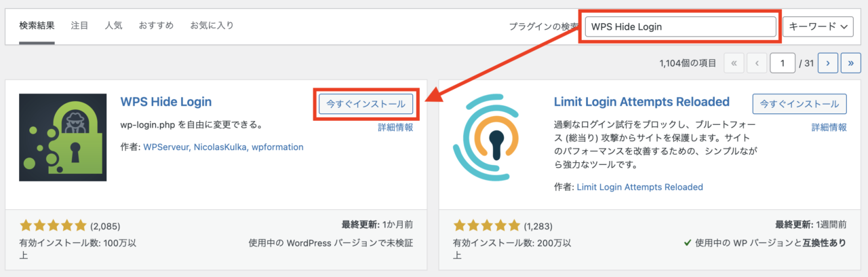868x277 pixels.
Task: Open the キーワード search type dropdown
Action: (x=818, y=26)
